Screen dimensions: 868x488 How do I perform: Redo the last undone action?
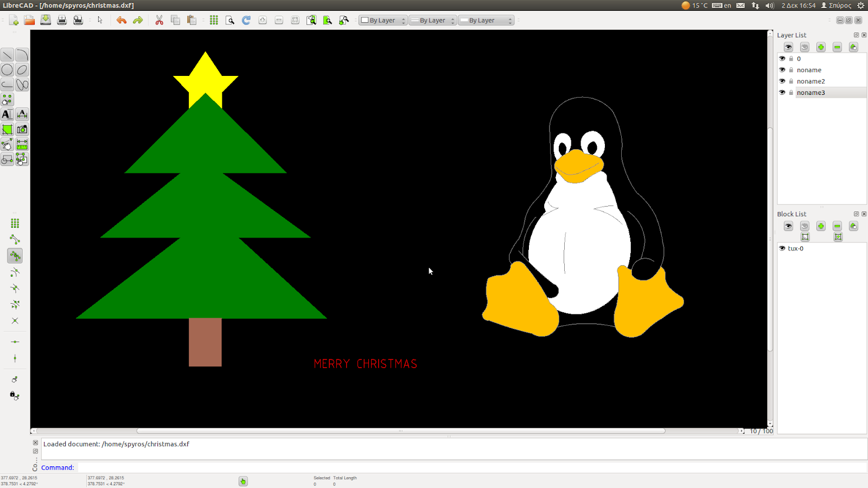tap(138, 20)
